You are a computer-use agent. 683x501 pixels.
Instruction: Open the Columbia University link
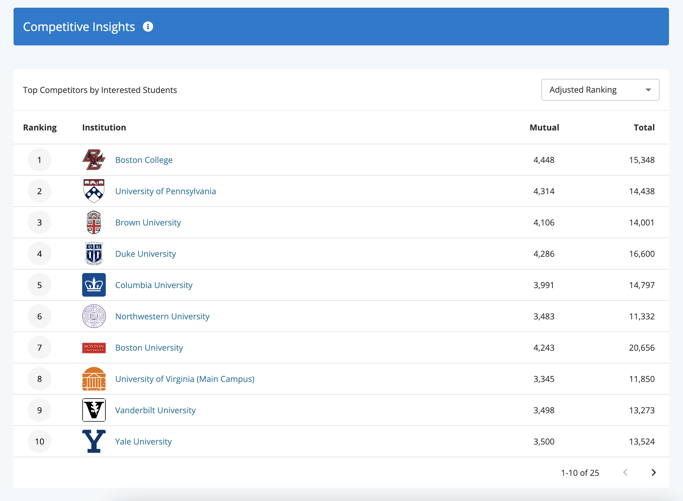154,285
